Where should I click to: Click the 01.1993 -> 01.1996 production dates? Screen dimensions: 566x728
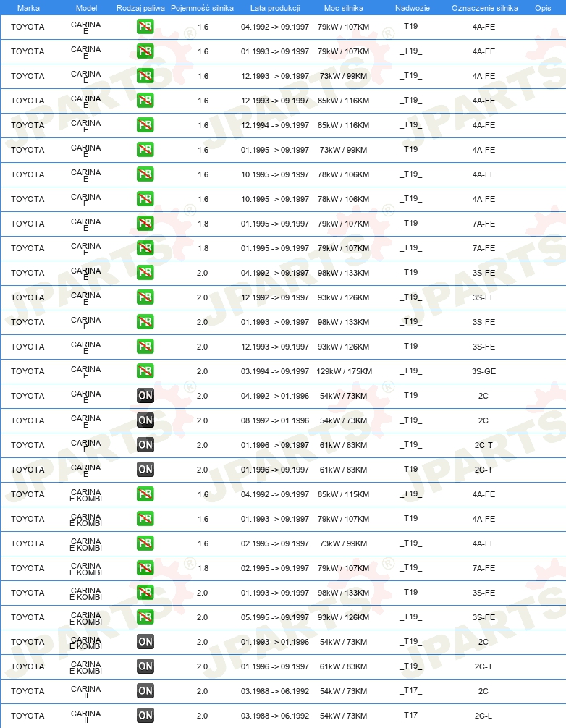[275, 642]
